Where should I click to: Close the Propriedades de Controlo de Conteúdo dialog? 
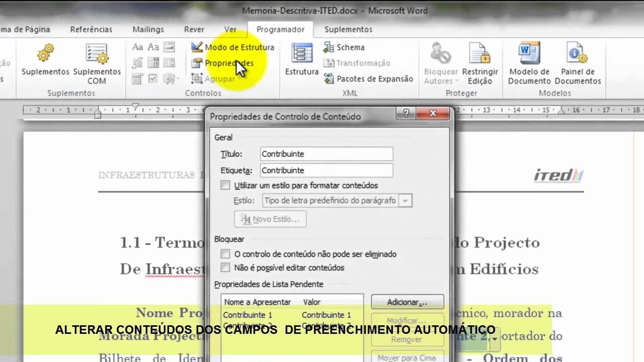coord(433,114)
